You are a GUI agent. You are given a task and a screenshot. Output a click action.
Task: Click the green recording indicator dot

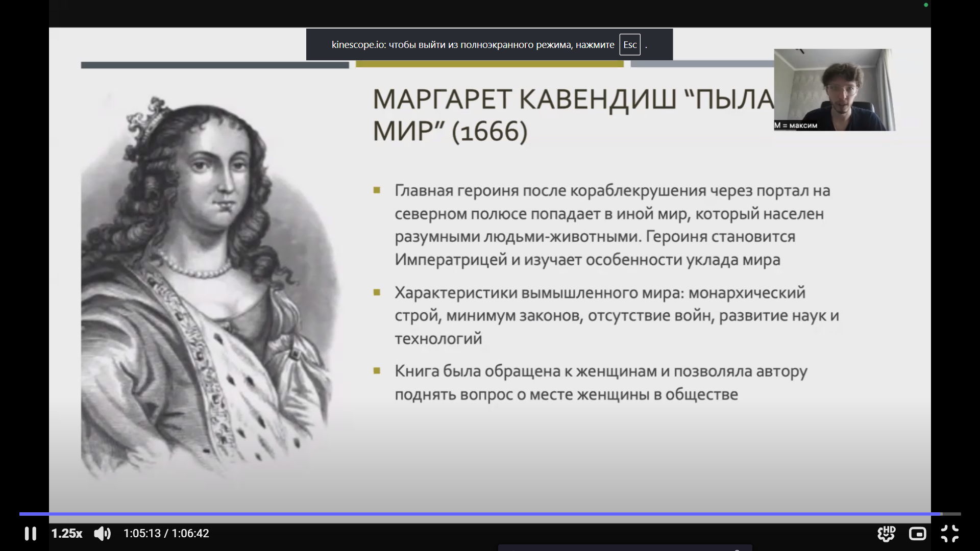926,5
